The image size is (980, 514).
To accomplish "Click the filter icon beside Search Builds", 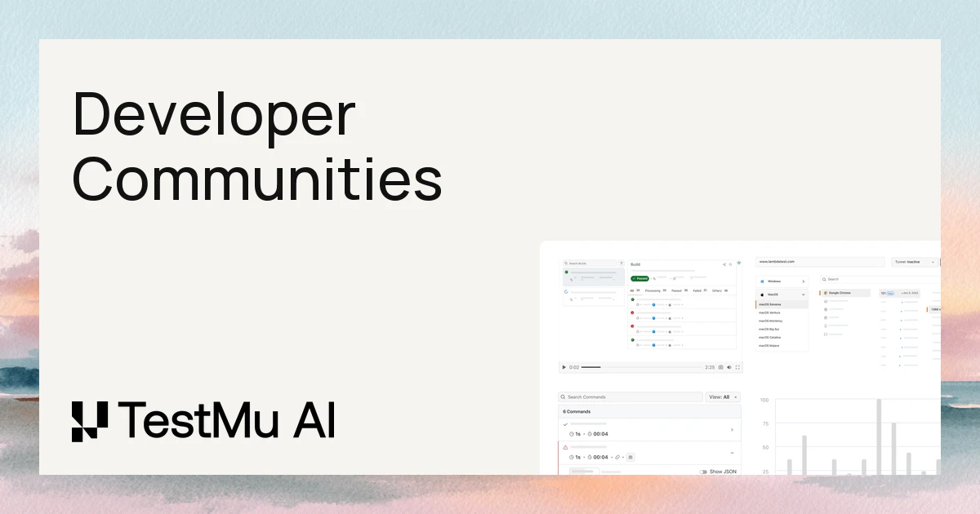I will click(x=621, y=264).
